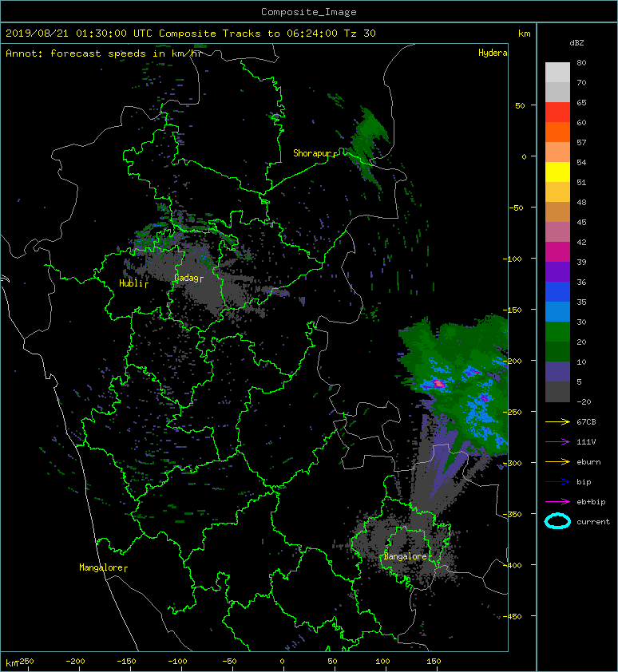Viewport: 618px width, 672px height.
Task: Click the 'current' legend label
Action: (593, 522)
